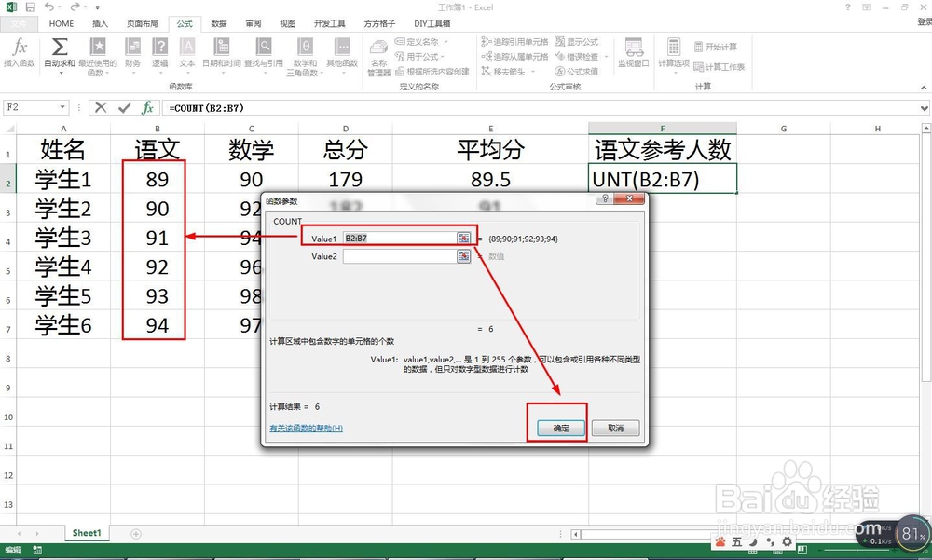Viewport: 932px width, 560px height.
Task: Click 取消 in the function dialog
Action: click(x=615, y=428)
